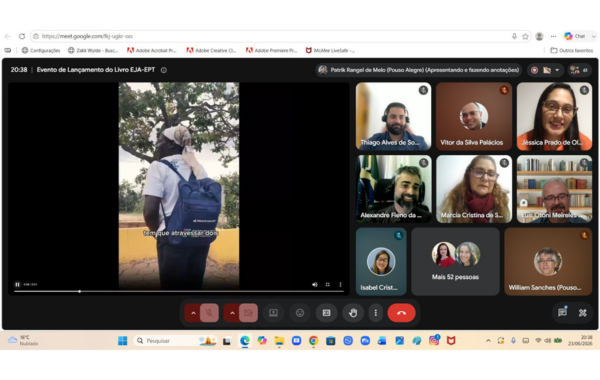
Task: Open the participants list showing 61
Action: 579,70
